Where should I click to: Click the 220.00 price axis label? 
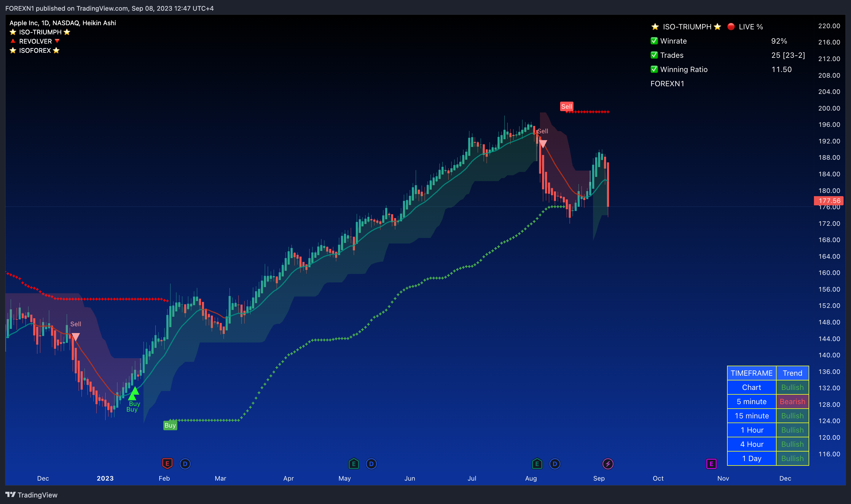(829, 26)
